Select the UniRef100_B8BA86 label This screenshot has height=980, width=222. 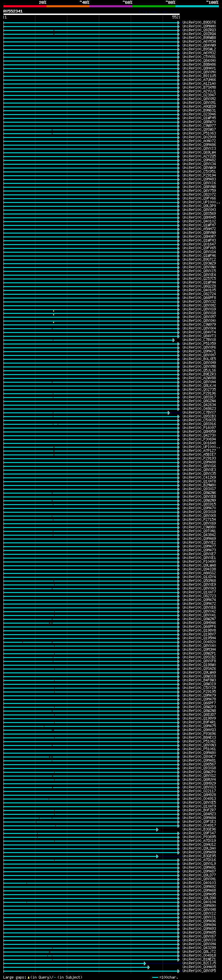[x=199, y=64]
